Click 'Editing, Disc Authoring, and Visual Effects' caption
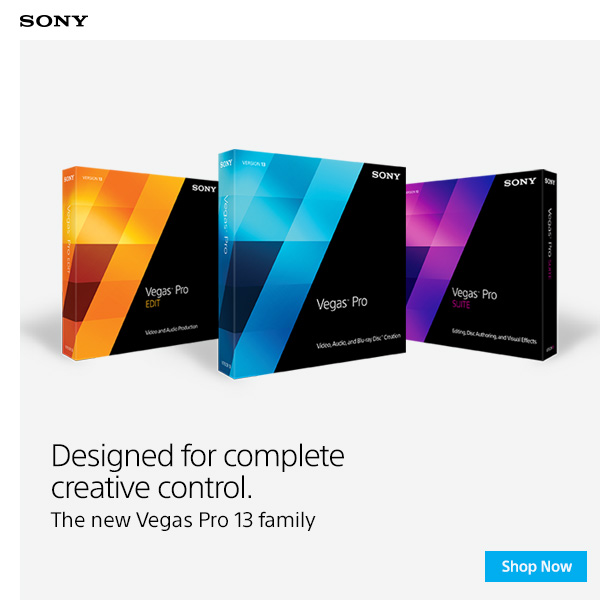 [x=494, y=336]
